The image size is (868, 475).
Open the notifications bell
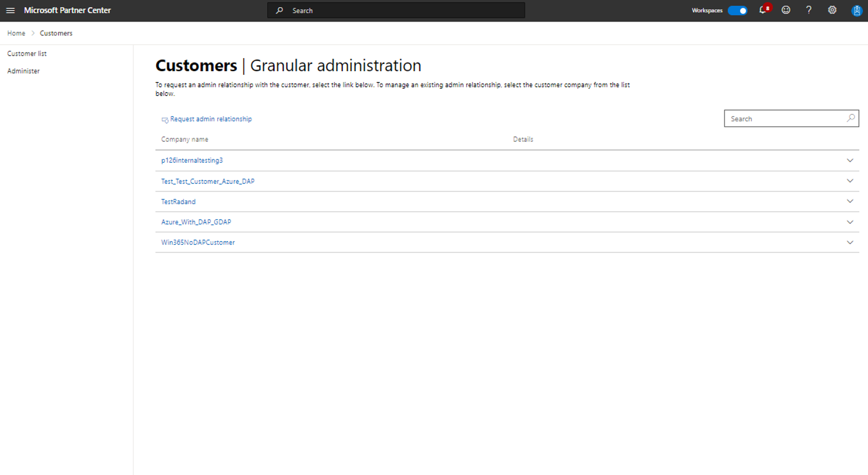pyautogui.click(x=763, y=10)
